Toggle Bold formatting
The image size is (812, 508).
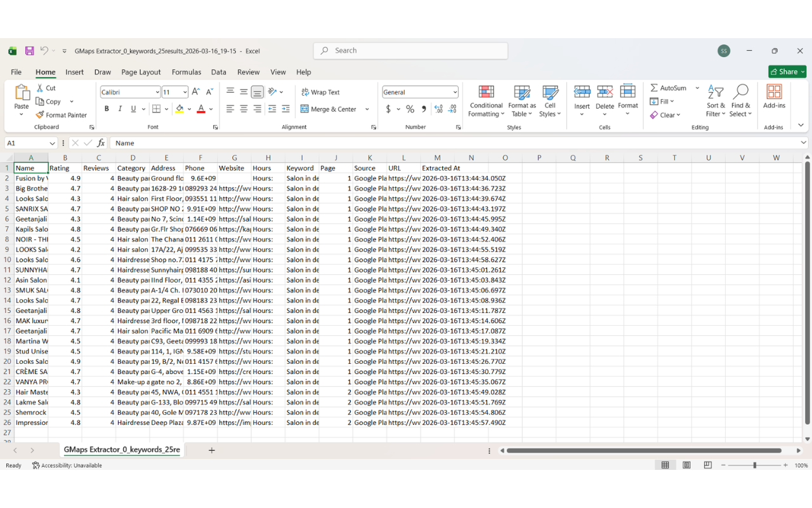click(107, 109)
